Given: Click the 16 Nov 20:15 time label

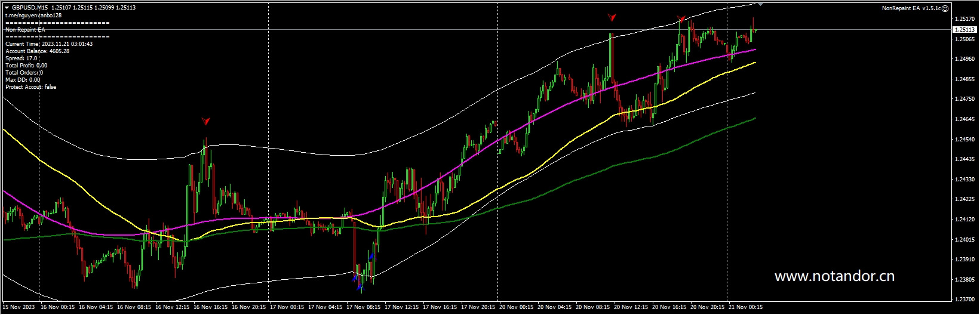Looking at the screenshot, I should [249, 307].
